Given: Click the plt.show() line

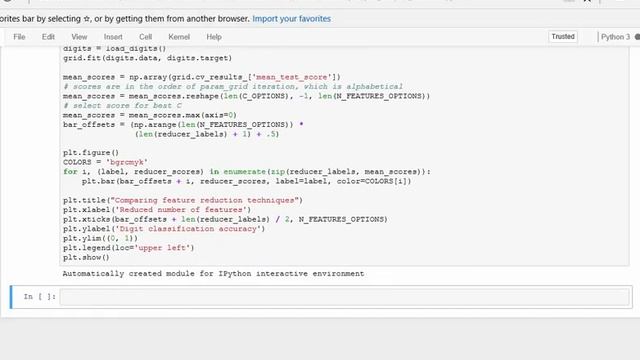Looking at the screenshot, I should pos(86,257).
